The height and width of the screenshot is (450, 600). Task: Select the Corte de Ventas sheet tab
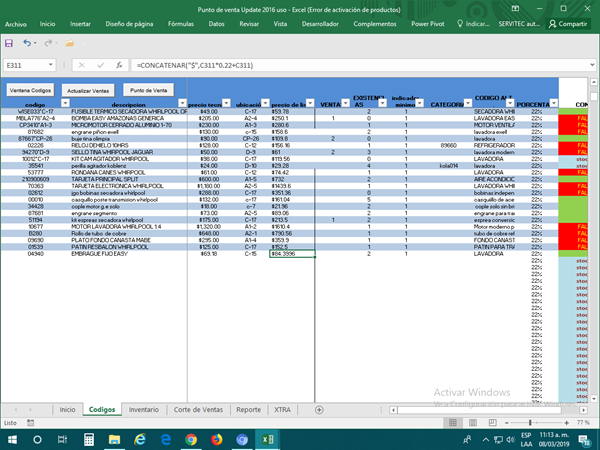pos(198,410)
